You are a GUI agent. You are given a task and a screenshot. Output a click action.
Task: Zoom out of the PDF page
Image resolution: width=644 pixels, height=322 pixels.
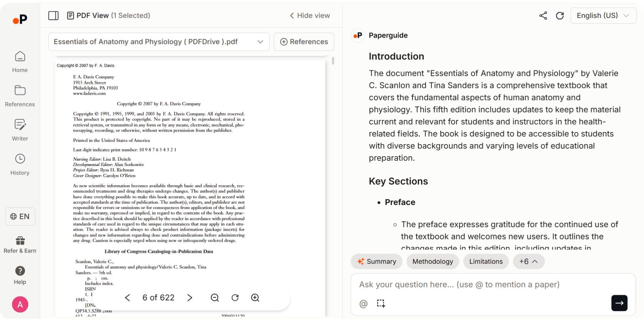coord(215,298)
